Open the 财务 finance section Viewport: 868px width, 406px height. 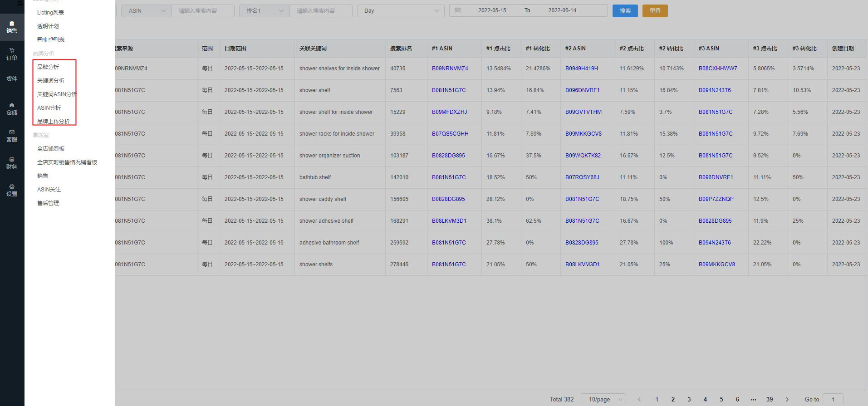click(x=12, y=163)
